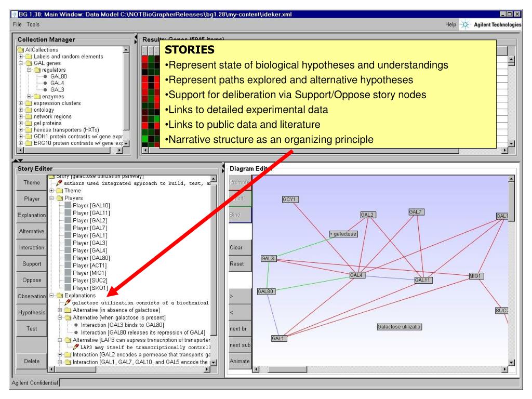Click pen icon beside galactose utilization explanation
This screenshot has width=532, height=399.
[68, 302]
